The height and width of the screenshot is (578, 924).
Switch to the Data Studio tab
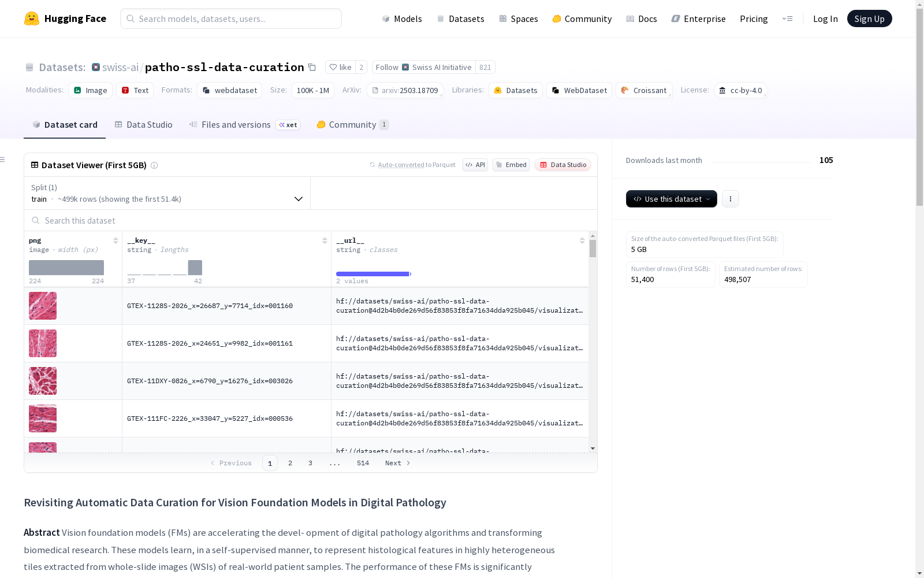(x=143, y=125)
